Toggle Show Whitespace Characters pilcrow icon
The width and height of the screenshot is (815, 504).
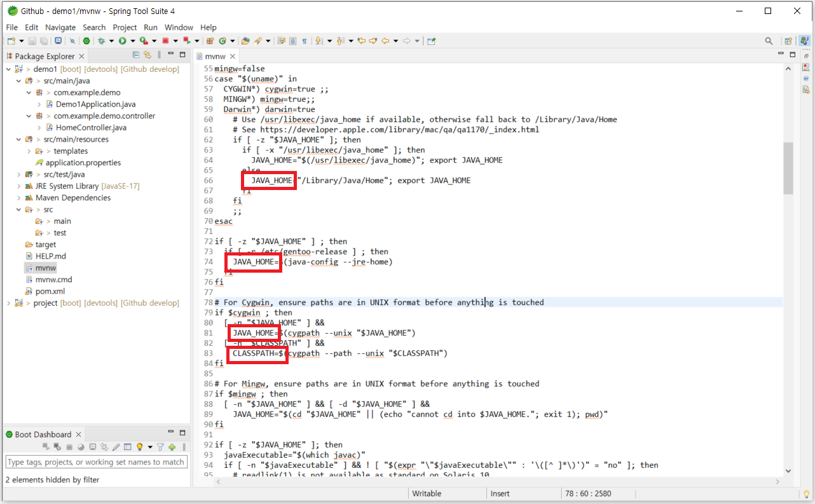point(305,41)
